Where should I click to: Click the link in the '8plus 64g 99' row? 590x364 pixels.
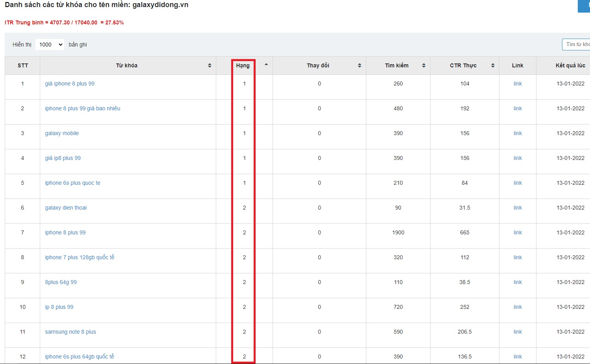(x=518, y=282)
